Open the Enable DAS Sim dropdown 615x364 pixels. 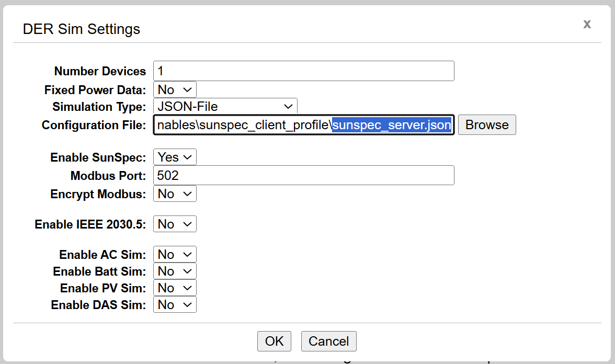[x=174, y=304]
